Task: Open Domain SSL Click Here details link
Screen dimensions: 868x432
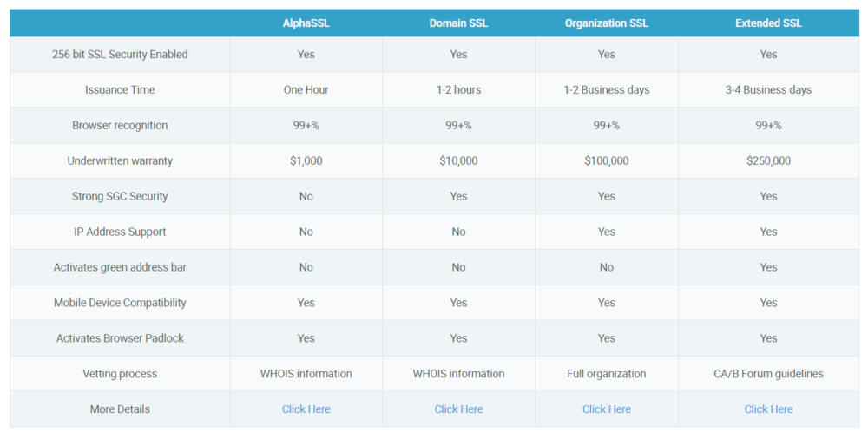Action: pyautogui.click(x=458, y=409)
